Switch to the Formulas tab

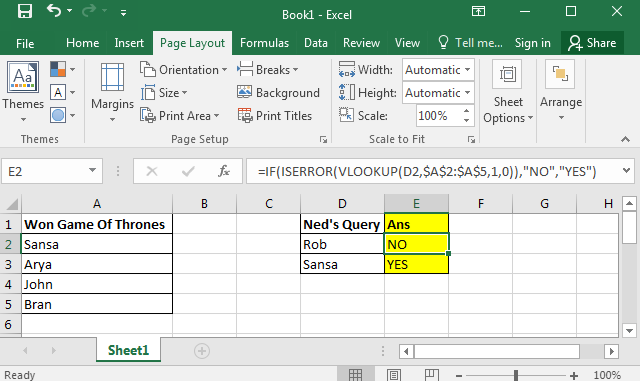tap(264, 43)
